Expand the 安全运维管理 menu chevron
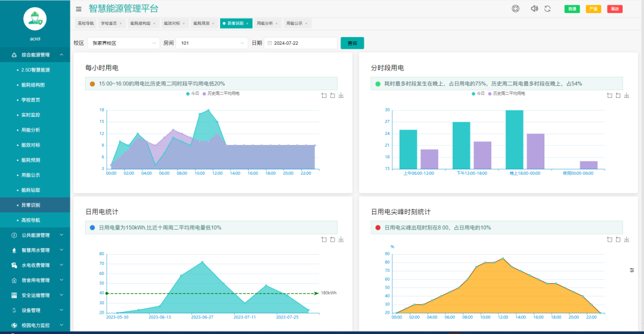 (x=61, y=295)
